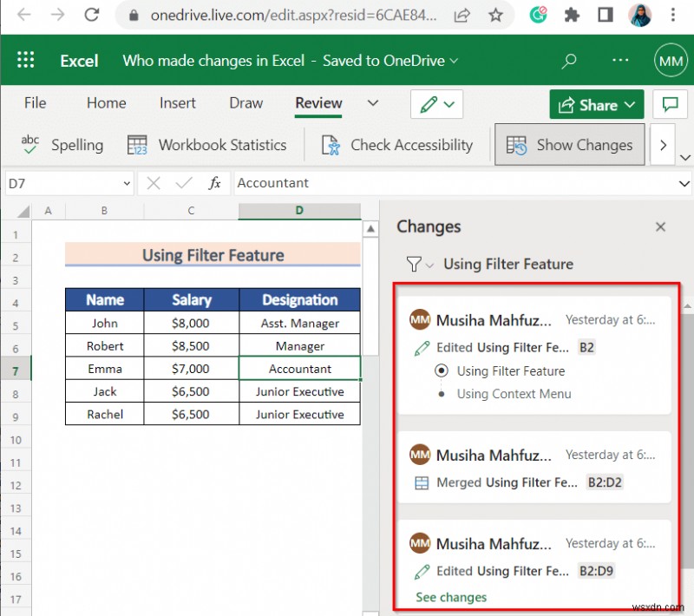Screen dimensions: 694x616
Task: Follow the See changes link
Action: pos(451,597)
